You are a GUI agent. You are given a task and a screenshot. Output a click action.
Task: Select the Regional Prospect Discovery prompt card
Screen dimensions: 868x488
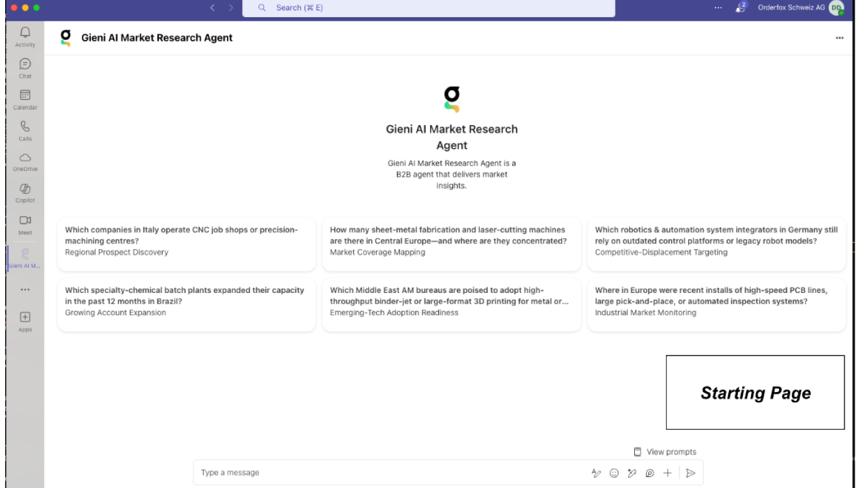186,244
